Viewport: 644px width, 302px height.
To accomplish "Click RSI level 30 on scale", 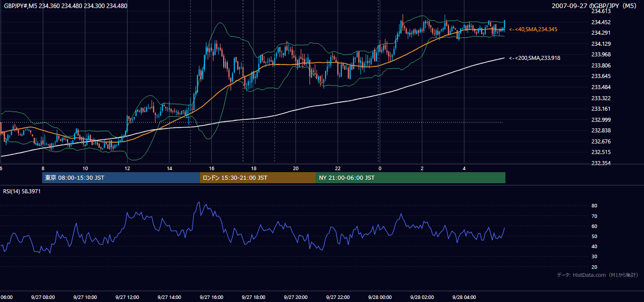I will point(594,257).
